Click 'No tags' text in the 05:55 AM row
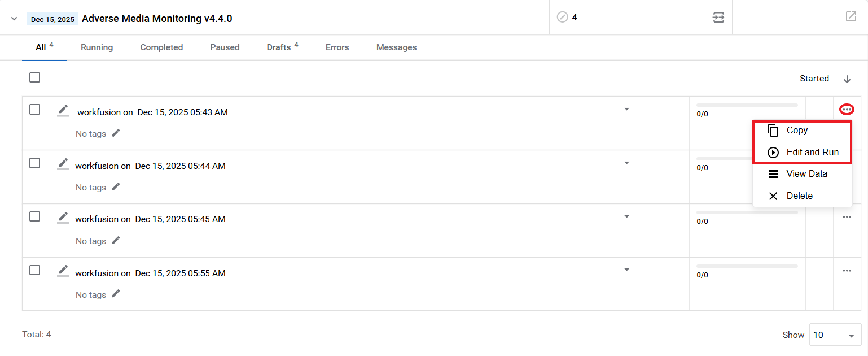 click(91, 295)
